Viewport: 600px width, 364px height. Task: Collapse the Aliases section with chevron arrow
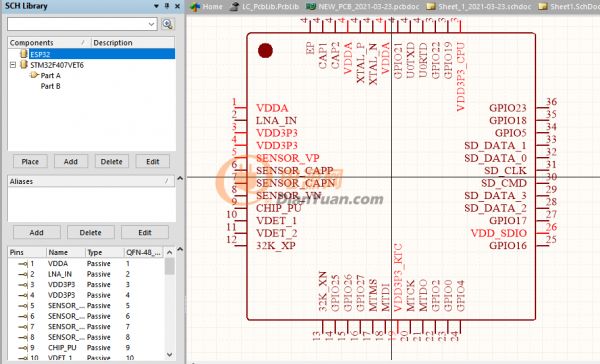pyautogui.click(x=180, y=178)
